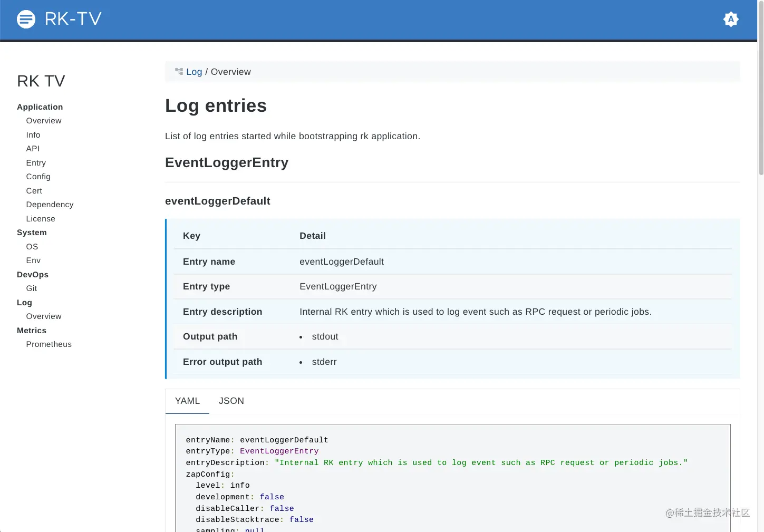
Task: Switch to the YAML tab
Action: tap(187, 401)
